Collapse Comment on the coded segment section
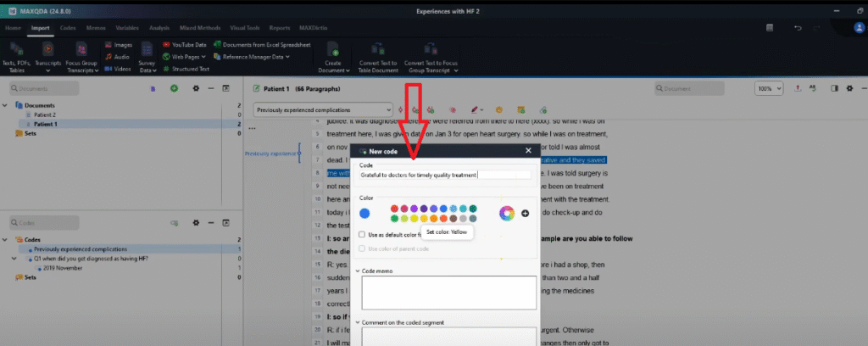Viewport: 868px width, 346px height. pos(358,322)
